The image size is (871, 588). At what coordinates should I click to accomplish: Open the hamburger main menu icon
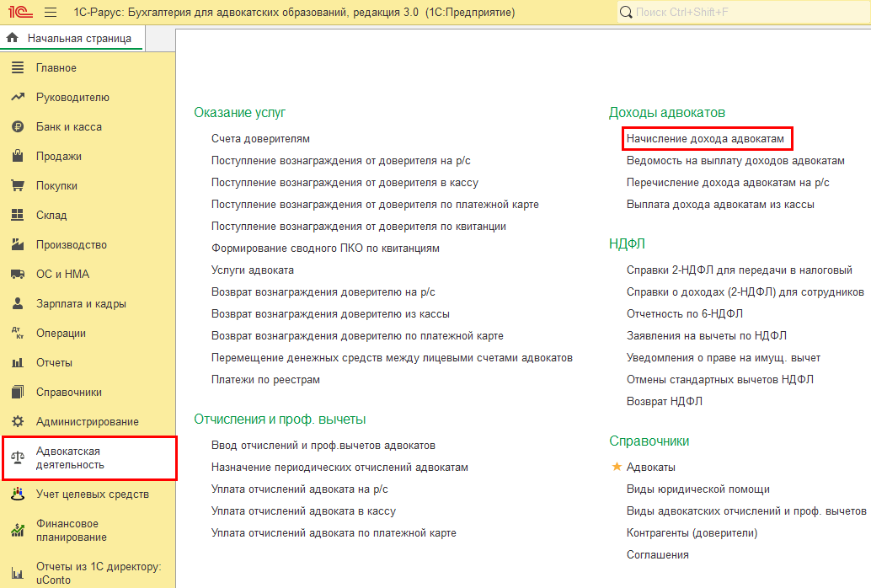point(50,13)
